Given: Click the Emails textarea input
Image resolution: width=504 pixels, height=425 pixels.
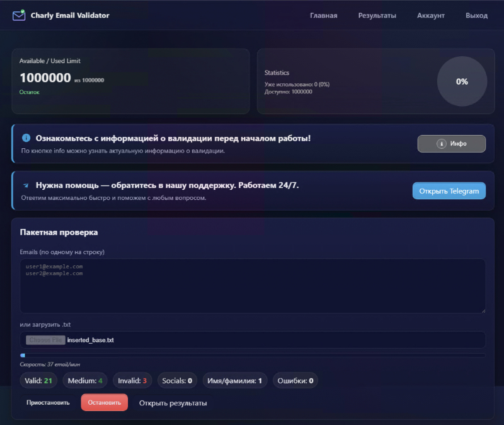Looking at the screenshot, I should coord(253,286).
